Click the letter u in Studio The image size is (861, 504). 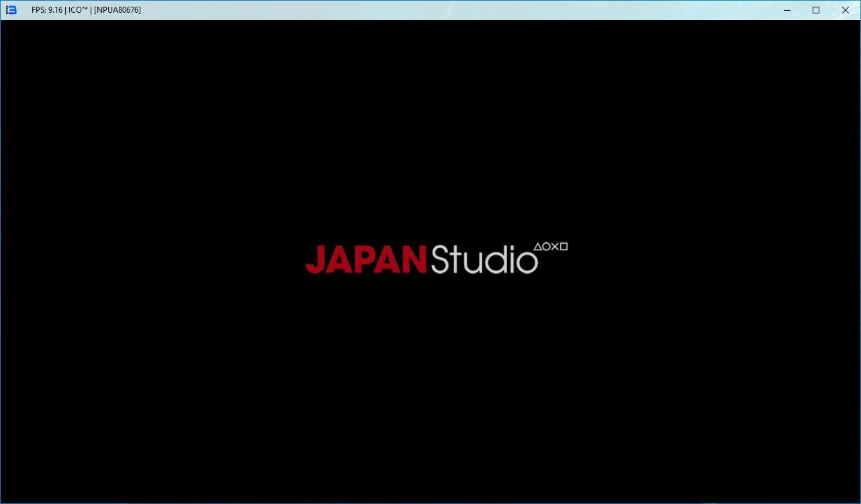(x=472, y=262)
